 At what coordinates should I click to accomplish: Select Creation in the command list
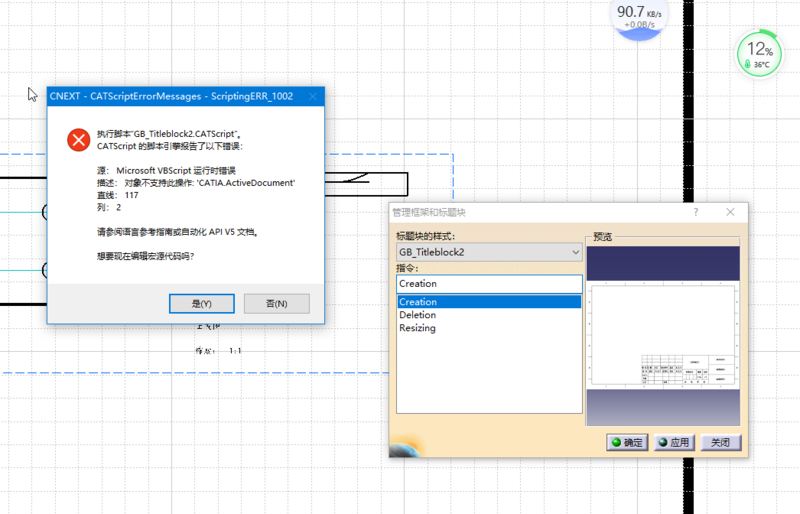pyautogui.click(x=488, y=302)
